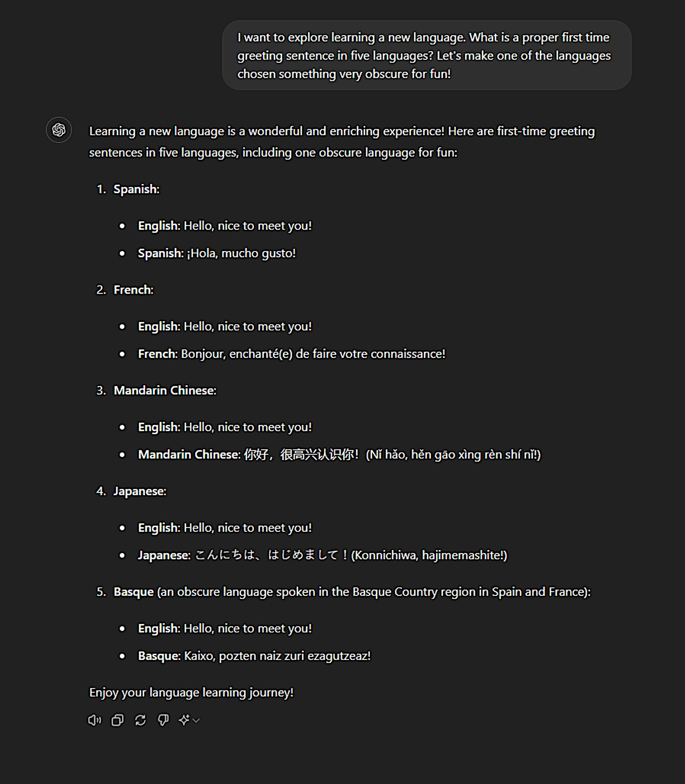Click "Enjoy your language learning journey!" line
This screenshot has width=685, height=784.
point(191,693)
